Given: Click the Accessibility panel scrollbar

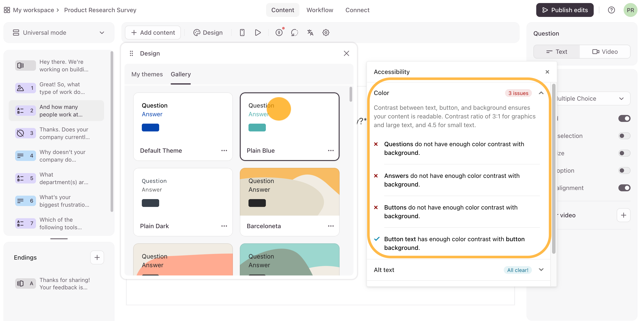Looking at the screenshot, I should tap(554, 169).
